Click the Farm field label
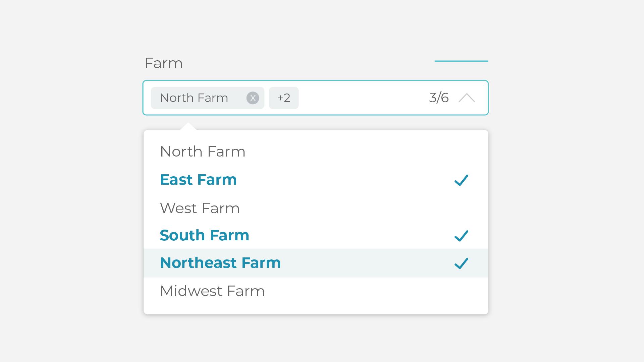Viewport: 644px width, 362px height. click(163, 63)
